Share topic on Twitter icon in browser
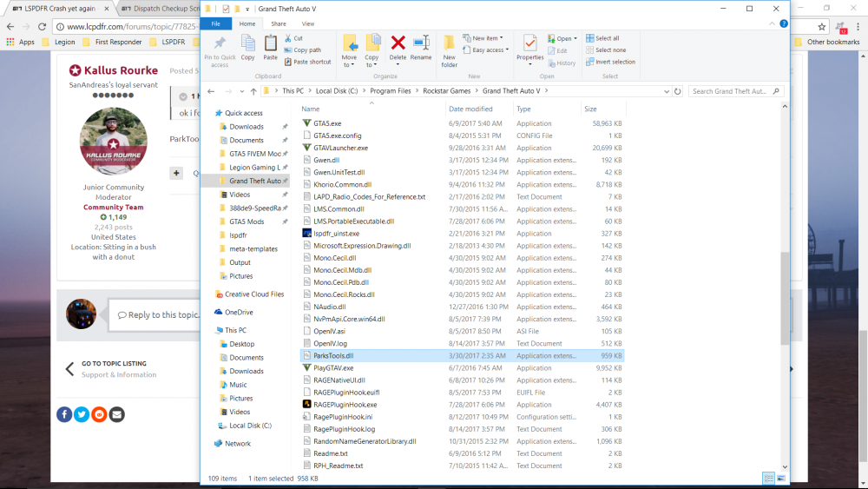 point(82,414)
